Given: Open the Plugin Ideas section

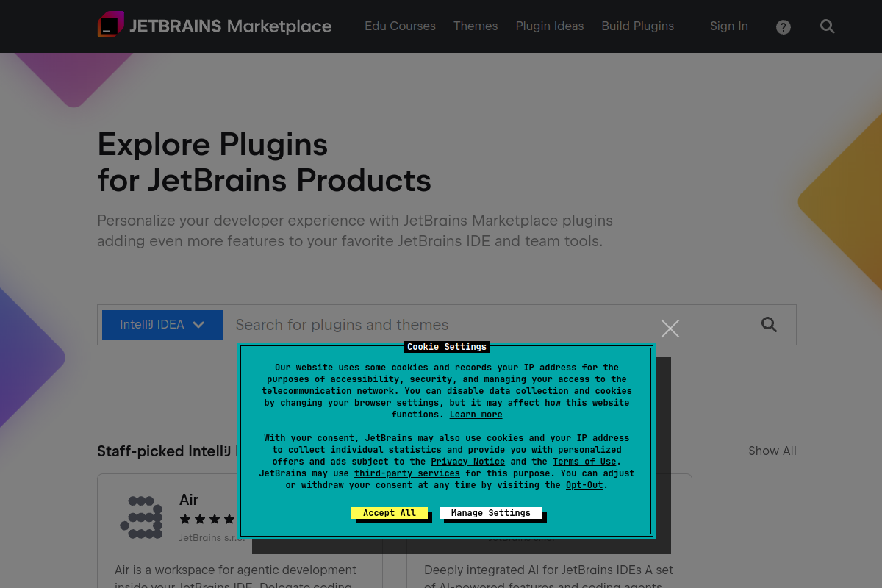Looking at the screenshot, I should point(550,26).
